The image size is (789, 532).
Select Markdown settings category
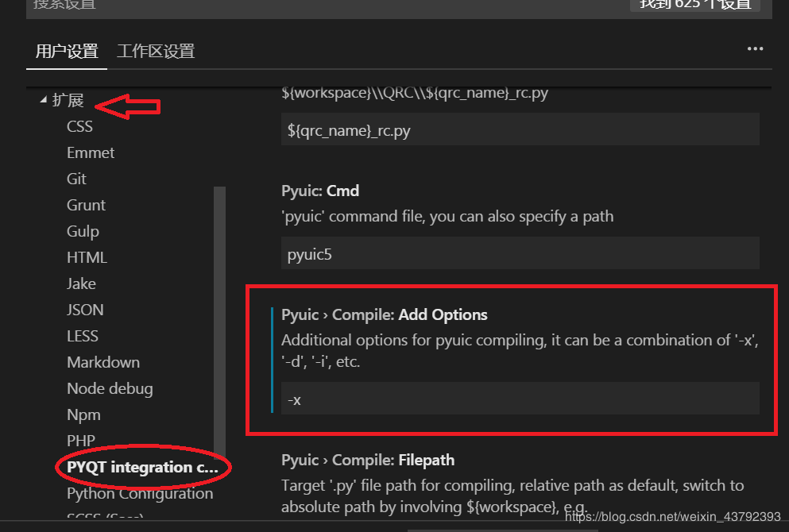point(103,362)
